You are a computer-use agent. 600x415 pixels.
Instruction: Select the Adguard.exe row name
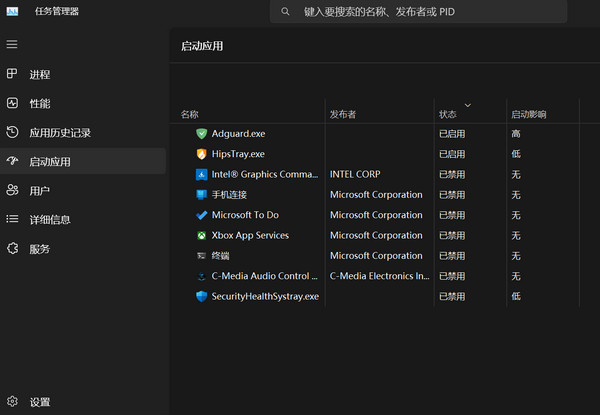pos(238,133)
